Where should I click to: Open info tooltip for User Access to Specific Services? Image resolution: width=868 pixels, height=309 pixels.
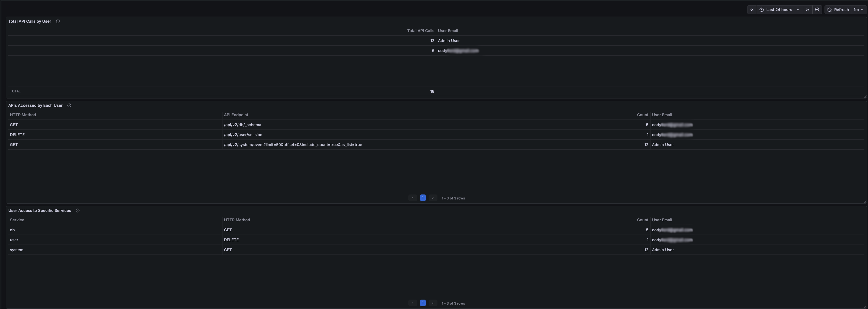77,210
